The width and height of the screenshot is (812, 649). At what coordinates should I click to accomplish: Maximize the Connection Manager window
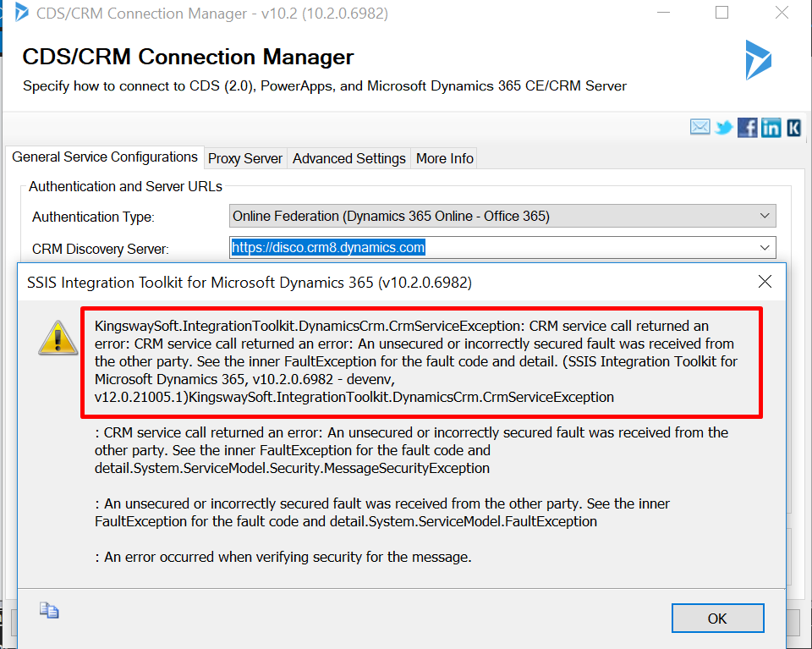click(x=721, y=13)
